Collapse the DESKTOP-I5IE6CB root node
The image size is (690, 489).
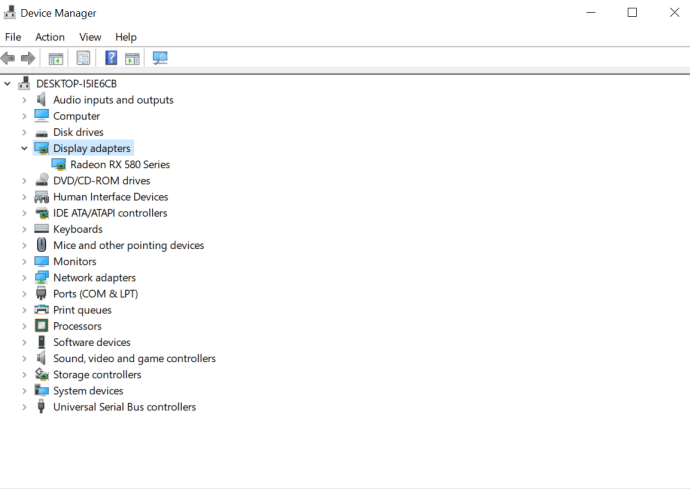[x=7, y=84]
